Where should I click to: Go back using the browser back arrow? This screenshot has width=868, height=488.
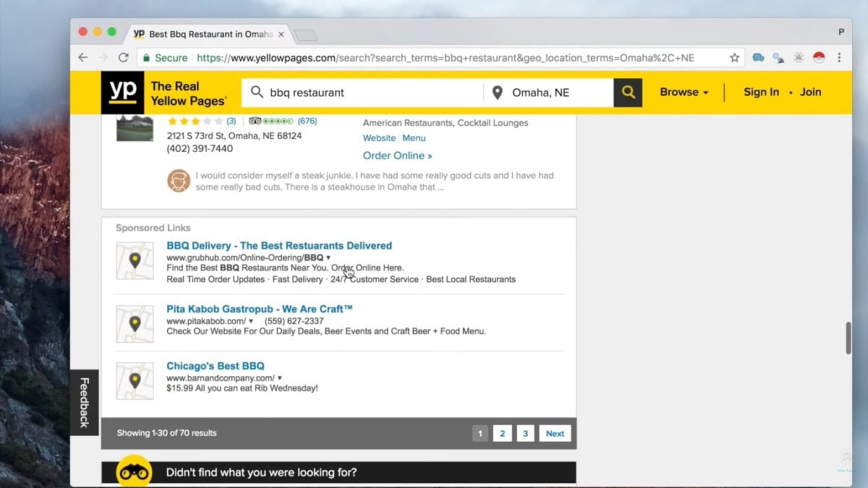coord(83,58)
